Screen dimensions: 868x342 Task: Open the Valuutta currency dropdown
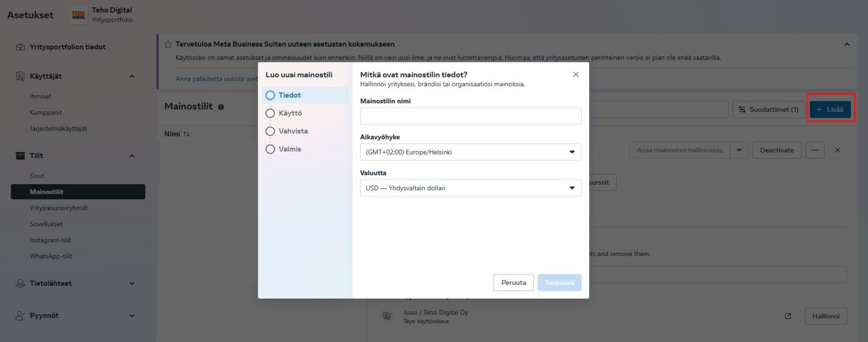click(x=470, y=188)
